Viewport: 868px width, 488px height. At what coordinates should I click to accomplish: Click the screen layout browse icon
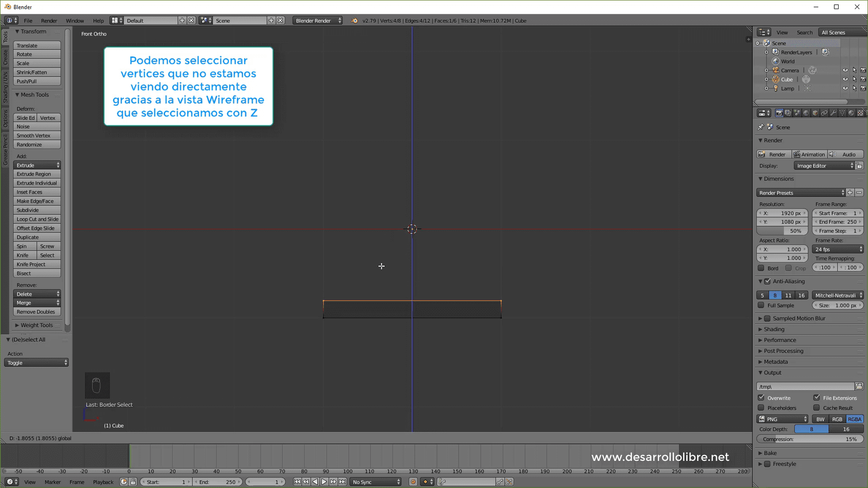click(x=117, y=21)
